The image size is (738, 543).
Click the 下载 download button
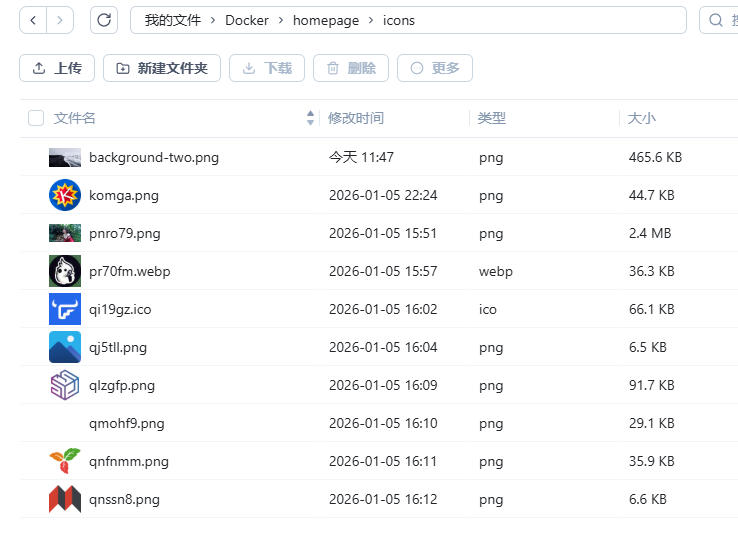pos(267,68)
